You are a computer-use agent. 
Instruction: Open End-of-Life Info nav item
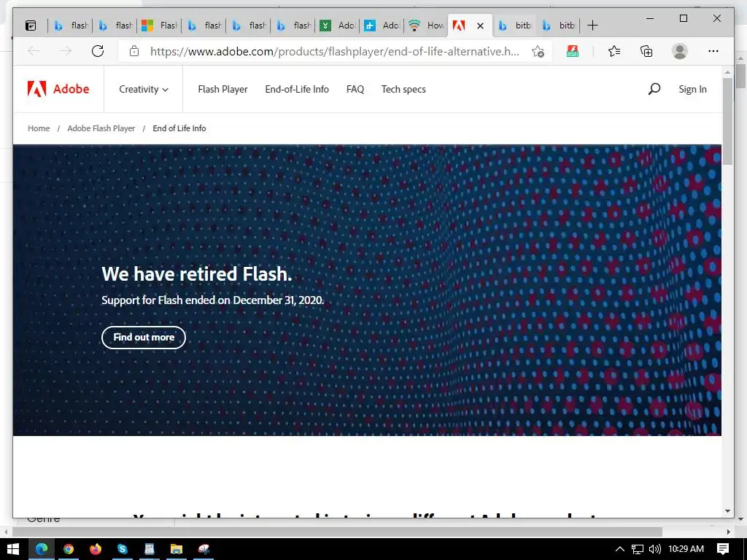click(297, 90)
